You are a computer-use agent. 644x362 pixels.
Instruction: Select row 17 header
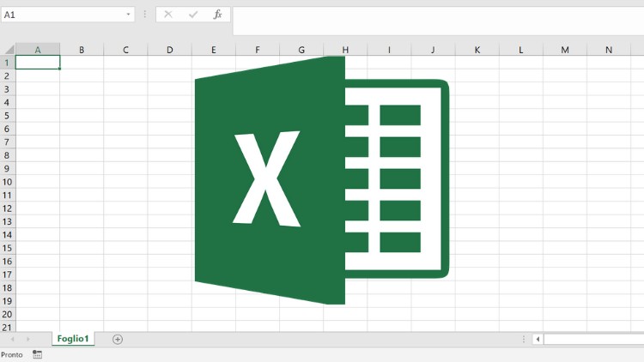pyautogui.click(x=8, y=275)
